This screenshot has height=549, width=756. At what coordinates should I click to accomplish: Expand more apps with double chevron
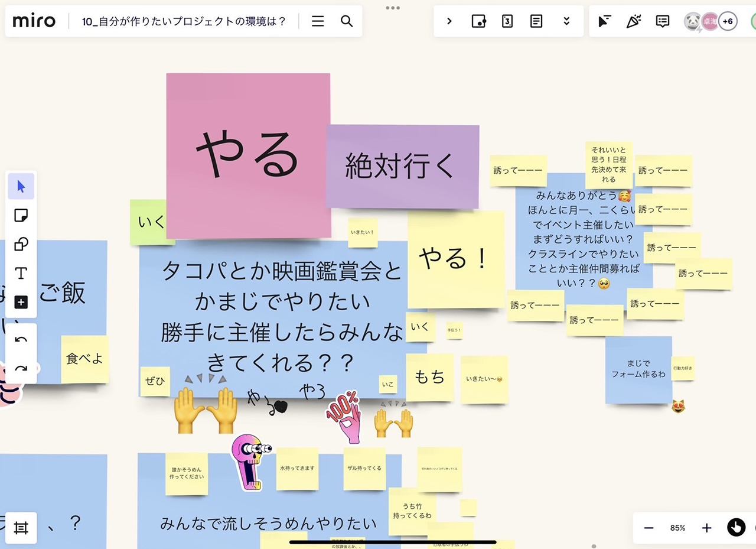[566, 21]
